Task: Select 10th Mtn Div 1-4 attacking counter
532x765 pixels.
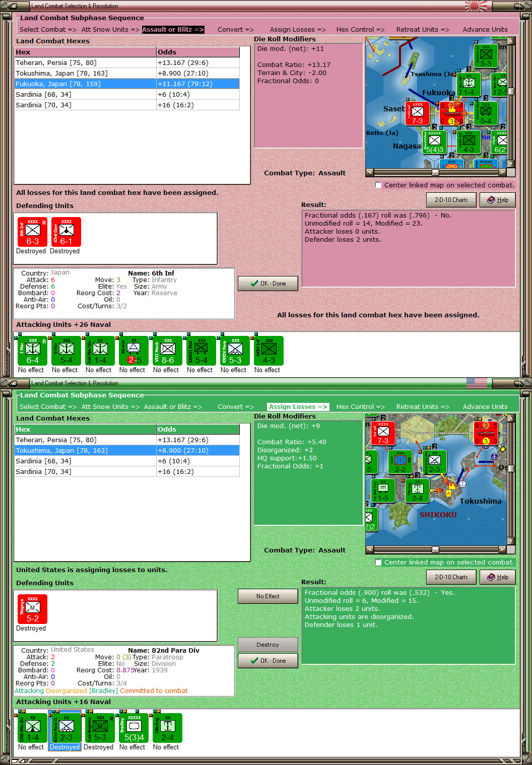Action: (x=32, y=728)
